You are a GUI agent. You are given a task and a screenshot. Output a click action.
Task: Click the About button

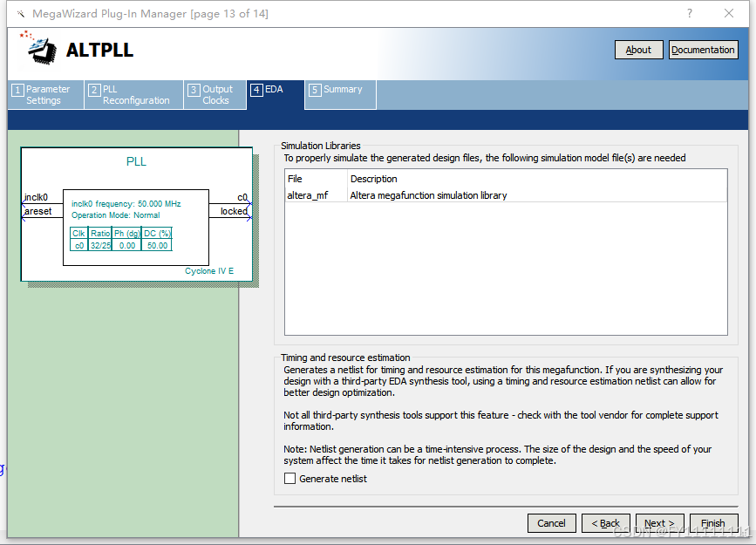tap(638, 50)
